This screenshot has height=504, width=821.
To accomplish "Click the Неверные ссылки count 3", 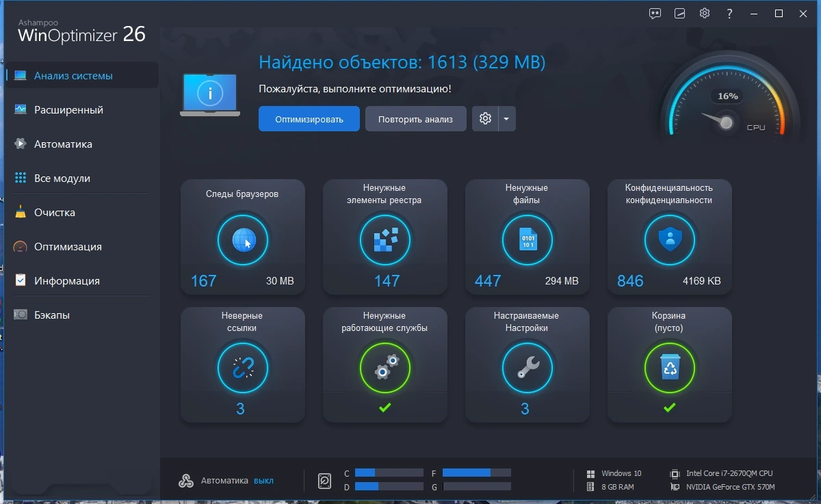I will click(x=240, y=409).
